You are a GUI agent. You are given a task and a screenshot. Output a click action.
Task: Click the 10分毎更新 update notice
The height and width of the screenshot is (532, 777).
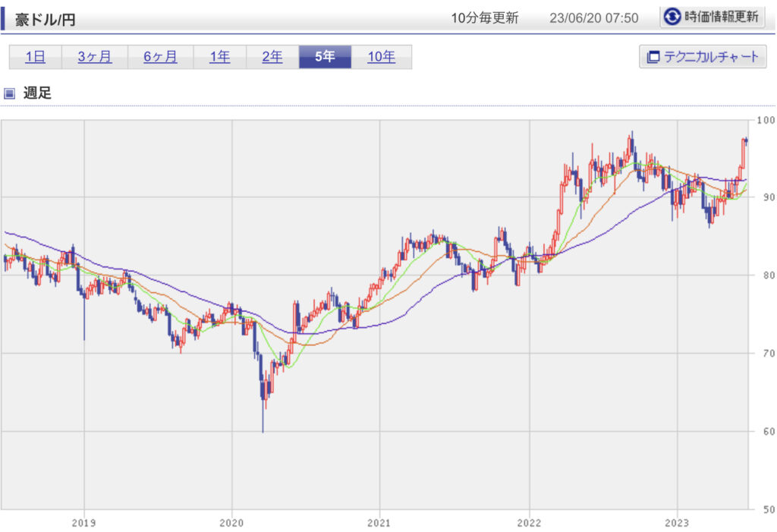click(x=484, y=18)
